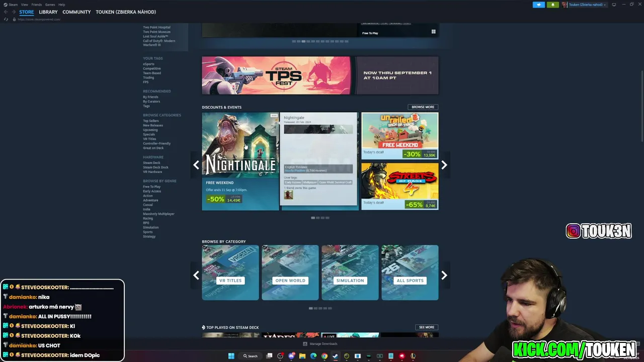Open the Unrailed 2 free weekend deal
The image size is (644, 362).
click(x=399, y=136)
